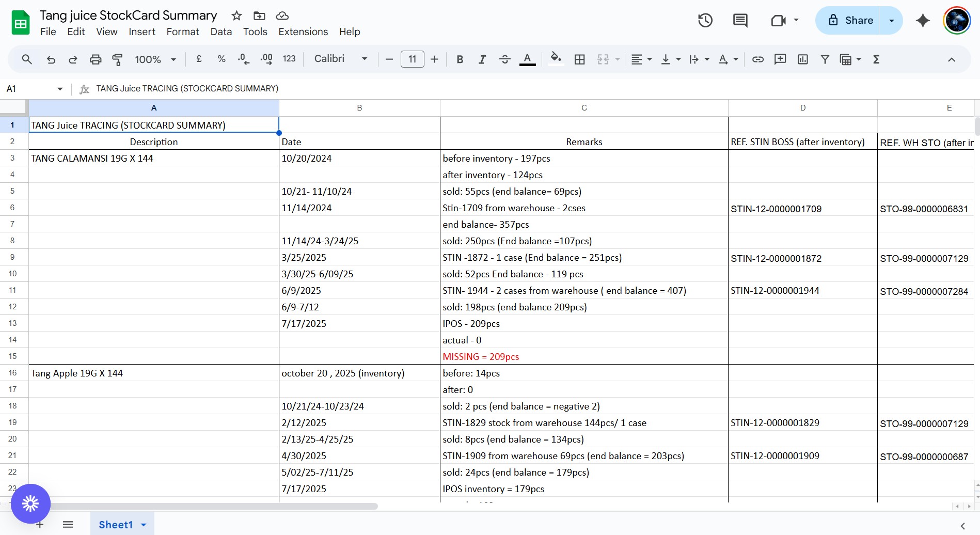Open the borders tool
Screen dimensions: 980x535
[580, 59]
